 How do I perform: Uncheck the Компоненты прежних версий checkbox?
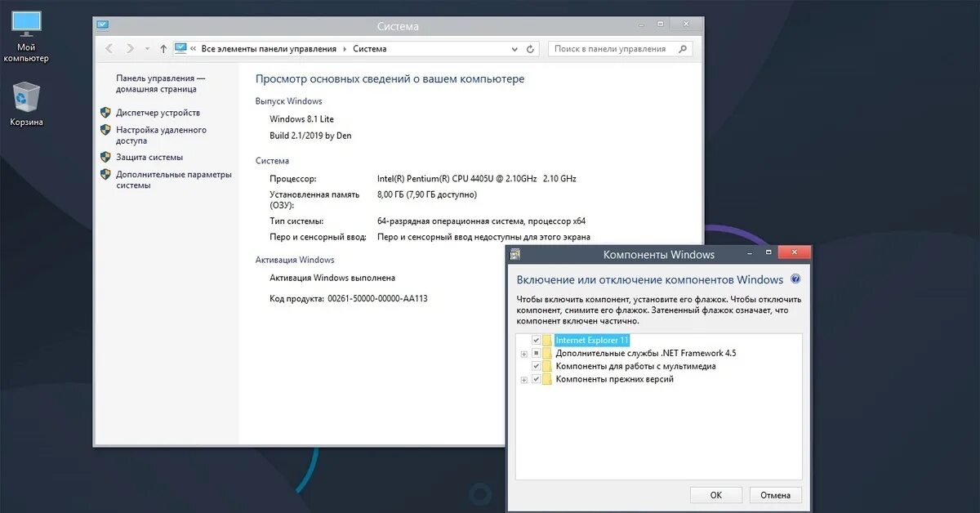click(536, 379)
